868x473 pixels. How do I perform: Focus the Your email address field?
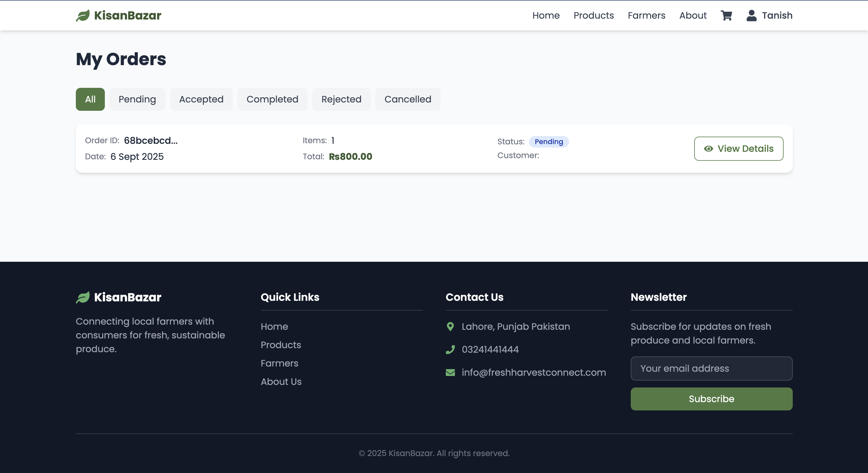point(711,368)
